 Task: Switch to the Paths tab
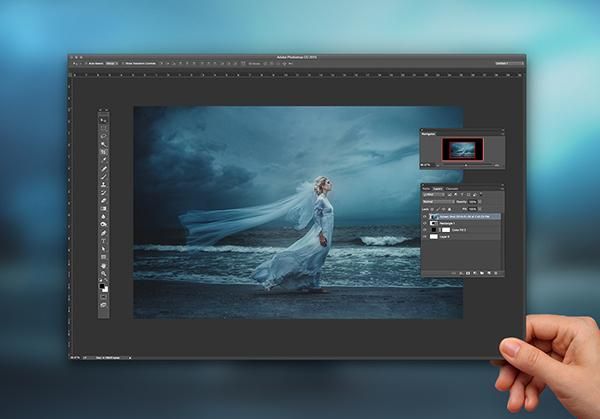427,187
